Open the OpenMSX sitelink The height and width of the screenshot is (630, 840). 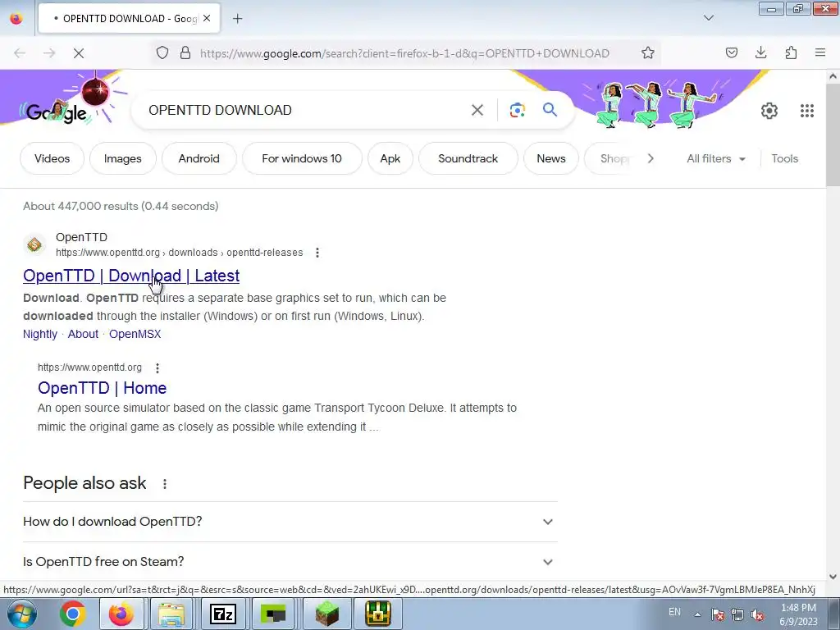click(x=135, y=334)
